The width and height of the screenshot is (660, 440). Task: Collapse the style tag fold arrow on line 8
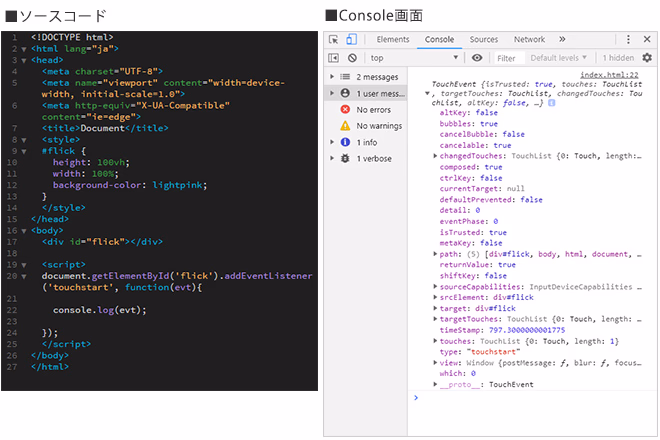tap(24, 140)
